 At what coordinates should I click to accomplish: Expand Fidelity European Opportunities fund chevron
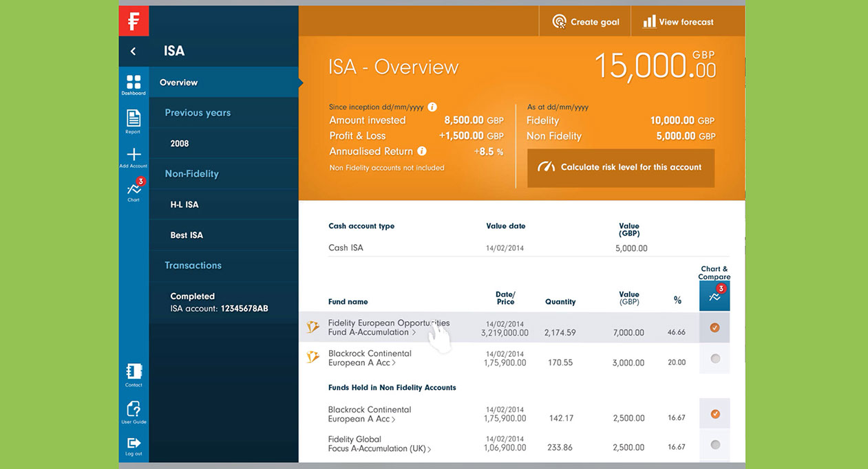[414, 333]
